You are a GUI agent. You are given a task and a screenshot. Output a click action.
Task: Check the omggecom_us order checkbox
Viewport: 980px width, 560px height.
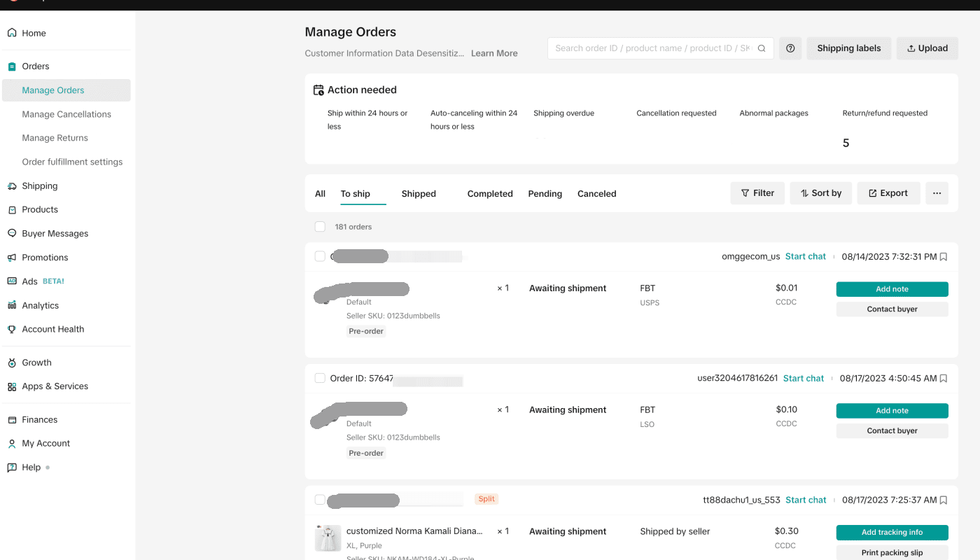tap(320, 256)
